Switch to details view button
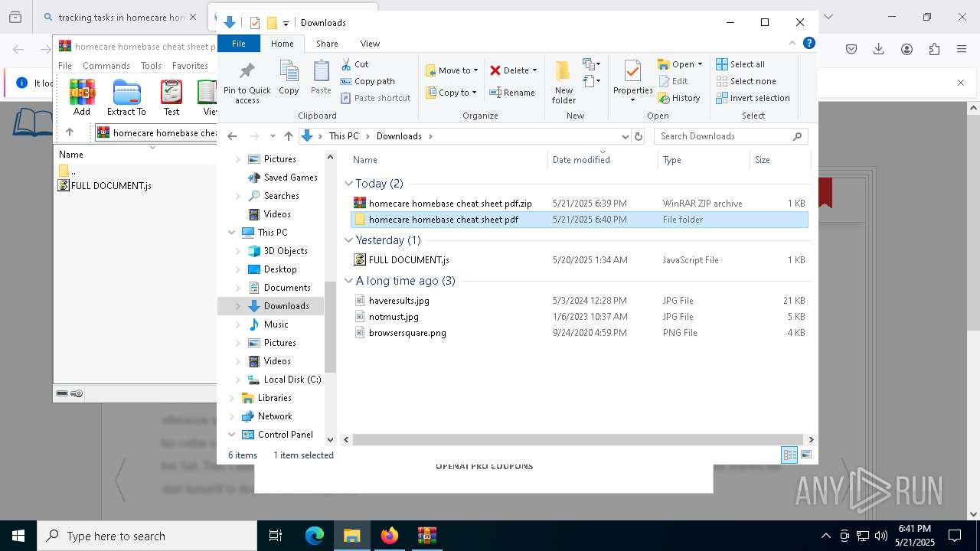Screen dimensions: 980x551 click(x=789, y=455)
